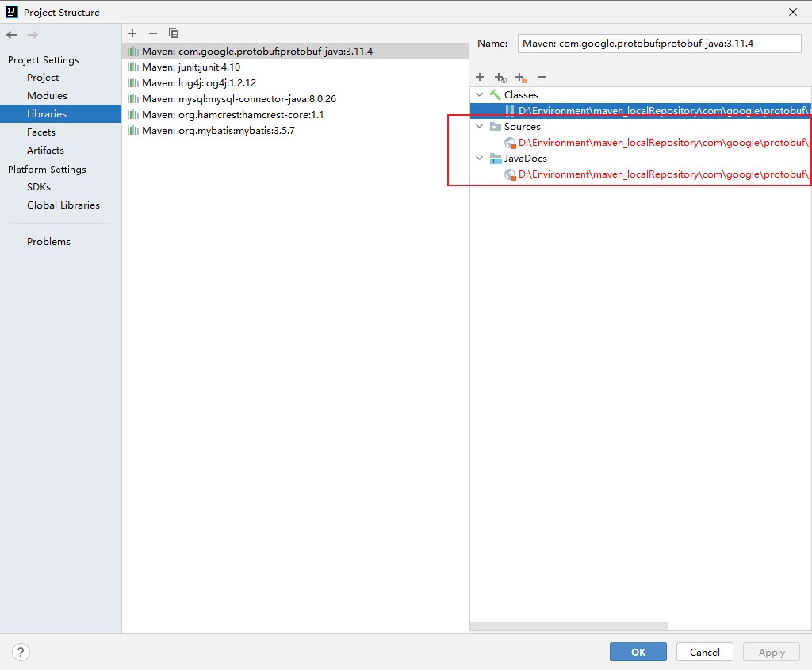Click the Sources node label

pyautogui.click(x=522, y=126)
